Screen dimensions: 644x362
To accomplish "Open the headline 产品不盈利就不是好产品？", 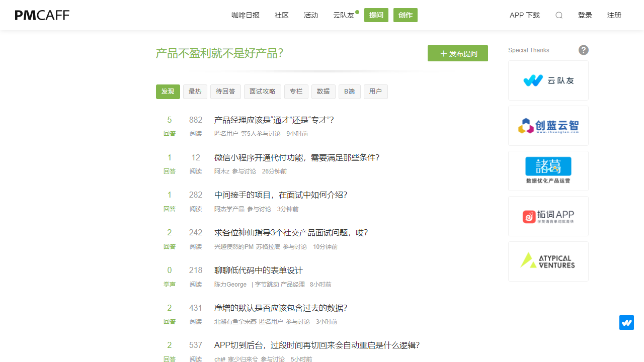I will tap(220, 53).
